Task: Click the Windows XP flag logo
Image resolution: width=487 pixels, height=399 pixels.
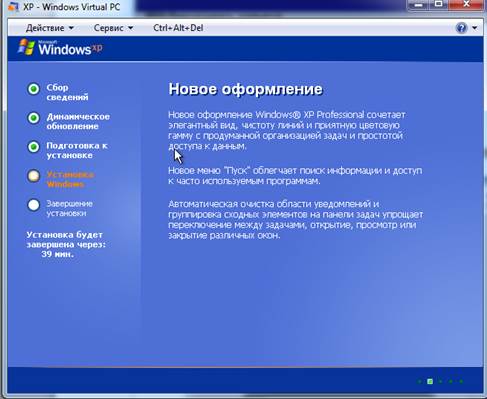Action: tap(26, 47)
